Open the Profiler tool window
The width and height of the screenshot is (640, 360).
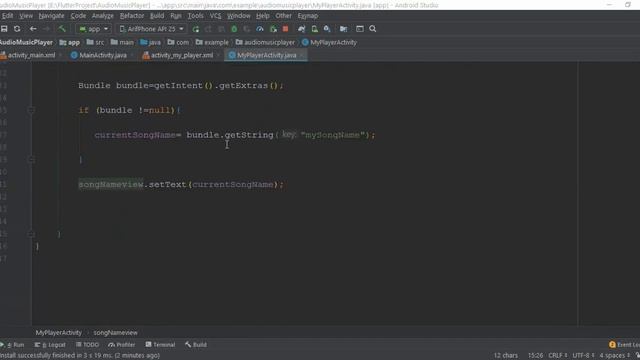coord(122,345)
